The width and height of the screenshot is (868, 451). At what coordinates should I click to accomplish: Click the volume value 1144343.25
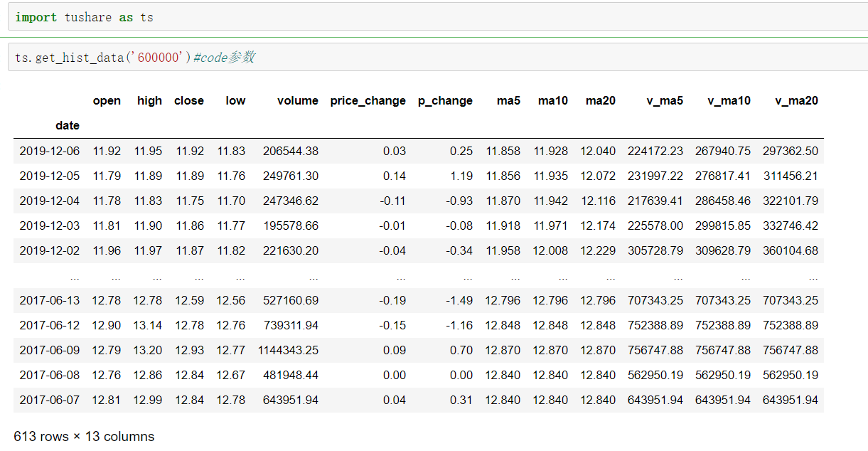click(x=289, y=350)
